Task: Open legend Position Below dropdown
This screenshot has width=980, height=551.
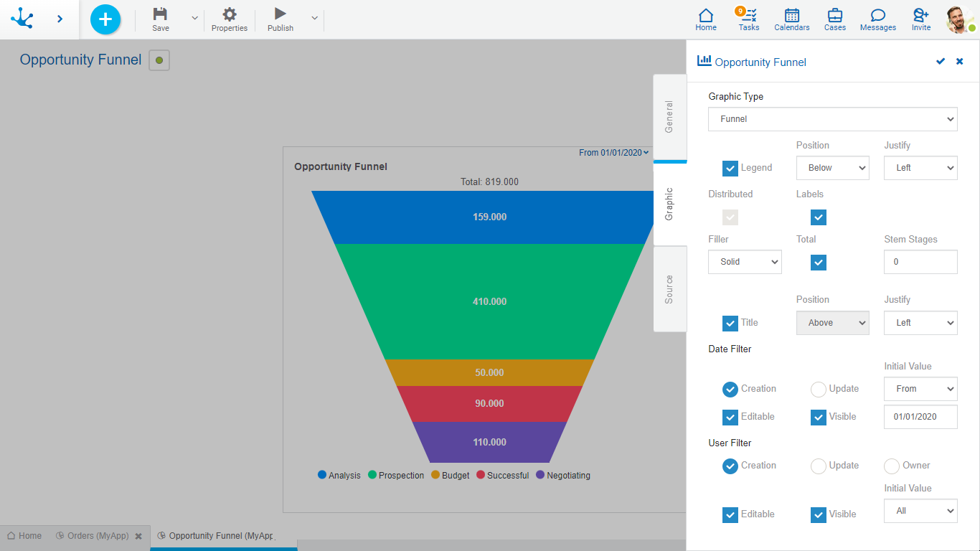Action: 832,168
